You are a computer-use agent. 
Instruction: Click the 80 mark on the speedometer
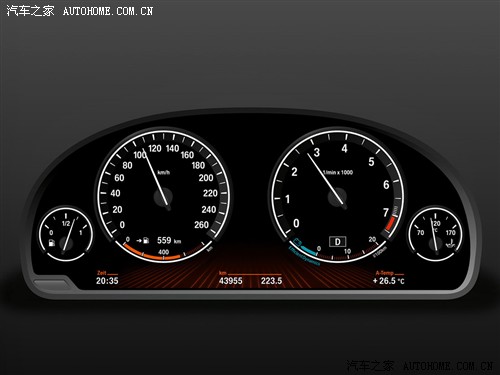[x=127, y=165]
